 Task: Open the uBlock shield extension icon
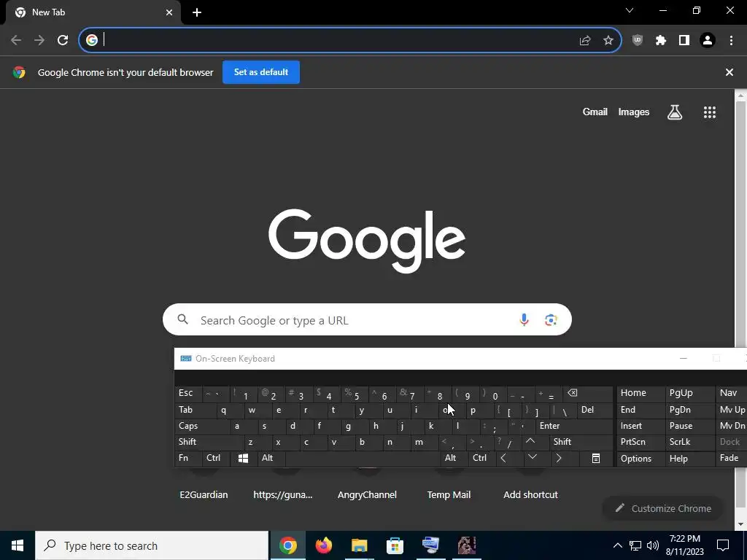(x=638, y=41)
